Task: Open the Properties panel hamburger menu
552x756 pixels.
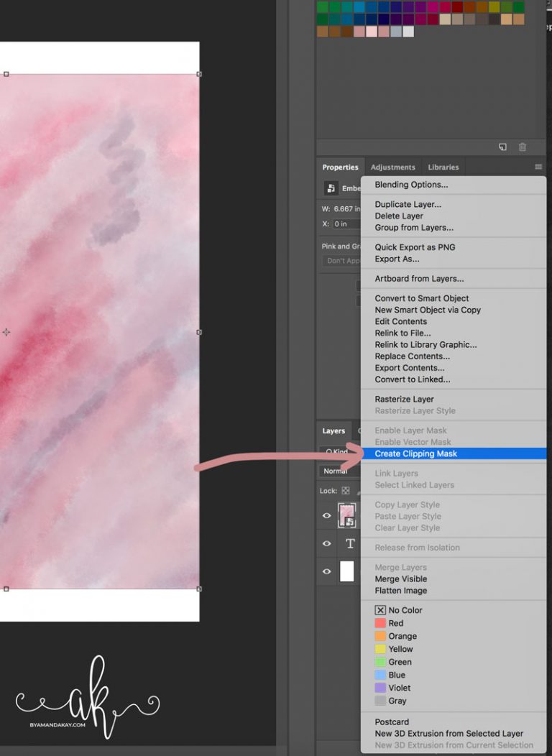Action: tap(538, 167)
